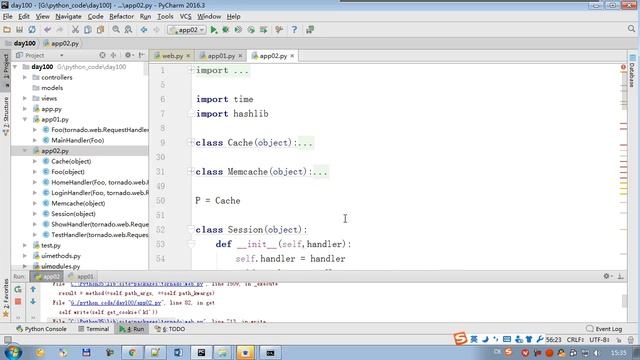Click the Save All toolbar icon

tap(19, 29)
